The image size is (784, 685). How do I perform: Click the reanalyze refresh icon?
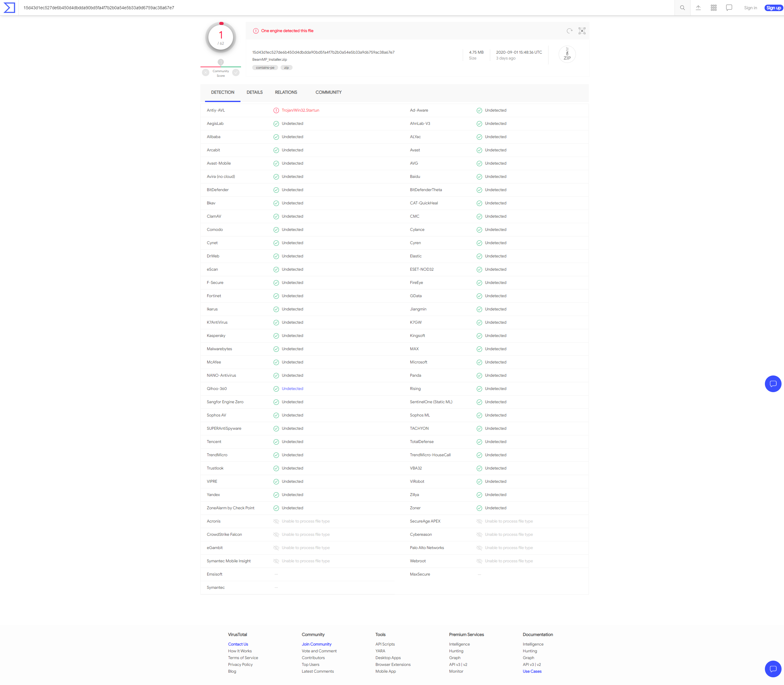569,31
